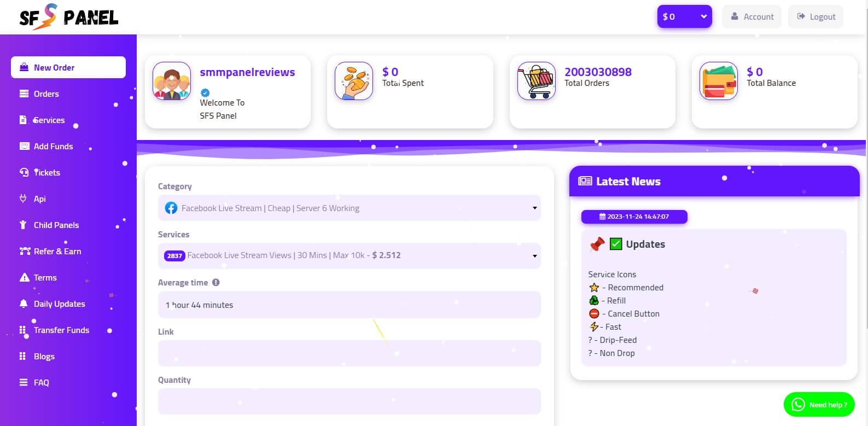Open Child Panels from the sidebar
Viewport: 868px width, 426px height.
click(56, 225)
